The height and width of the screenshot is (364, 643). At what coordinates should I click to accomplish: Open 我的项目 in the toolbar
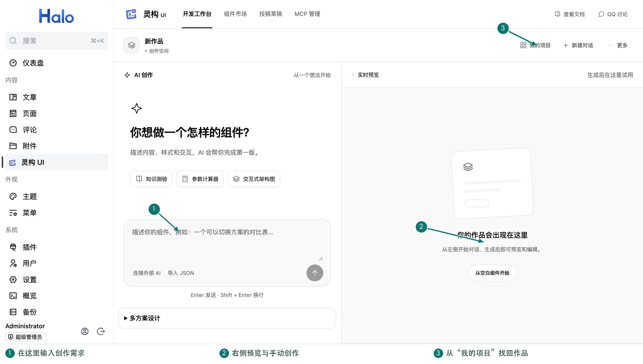535,45
